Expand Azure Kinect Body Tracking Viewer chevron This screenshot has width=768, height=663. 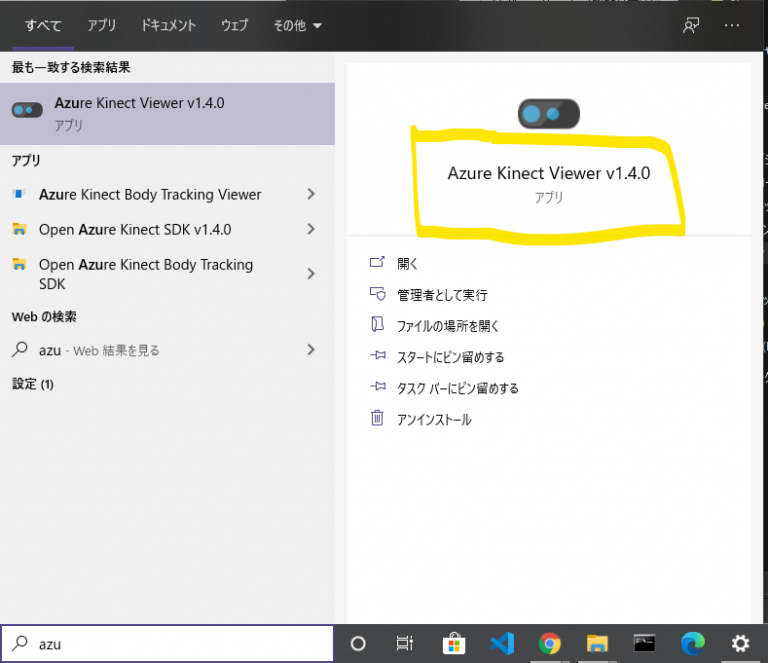tap(311, 194)
